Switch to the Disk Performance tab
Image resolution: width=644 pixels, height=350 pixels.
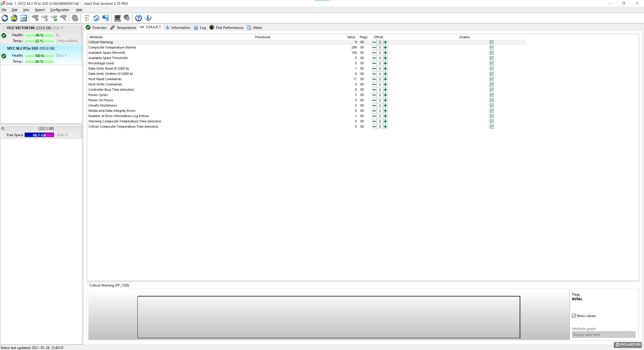pyautogui.click(x=226, y=27)
